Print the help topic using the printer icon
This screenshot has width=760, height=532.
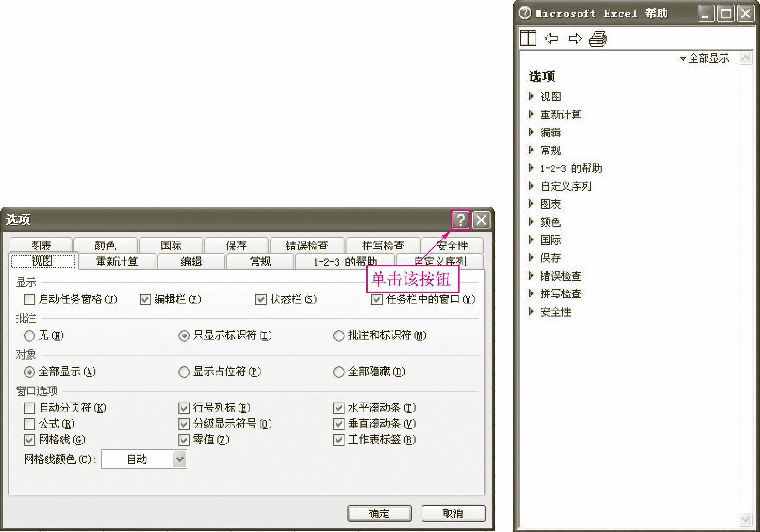click(598, 38)
